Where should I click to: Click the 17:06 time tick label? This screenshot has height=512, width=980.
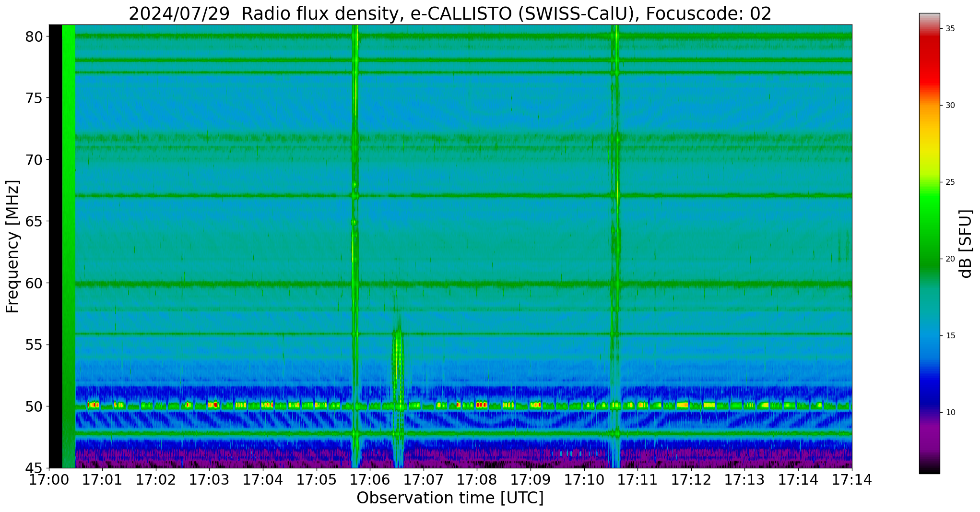point(370,479)
